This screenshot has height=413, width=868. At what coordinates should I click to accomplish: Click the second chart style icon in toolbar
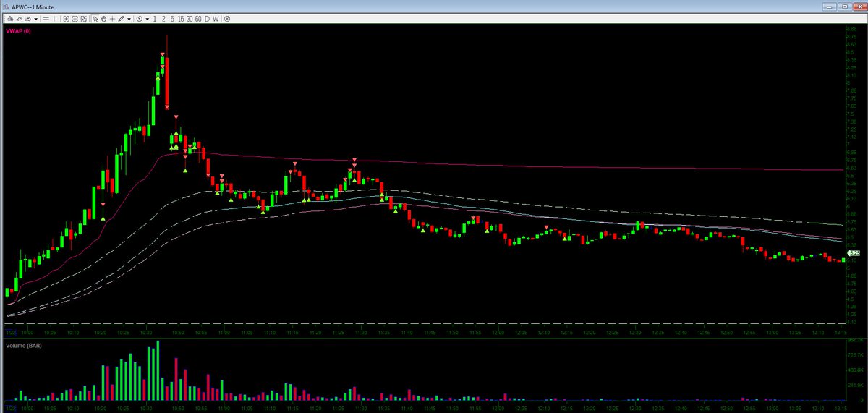(x=19, y=19)
